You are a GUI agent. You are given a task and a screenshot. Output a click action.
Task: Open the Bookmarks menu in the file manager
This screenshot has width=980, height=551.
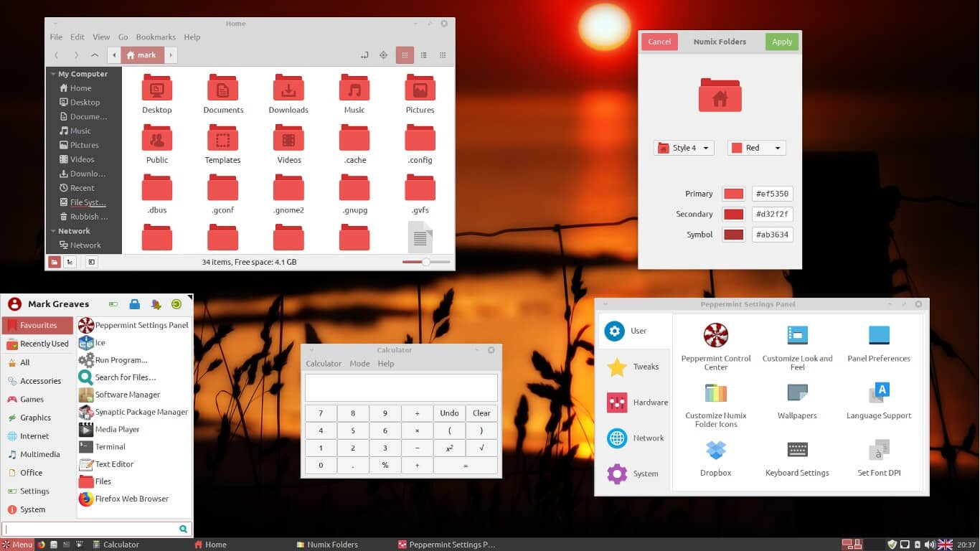[x=156, y=37]
